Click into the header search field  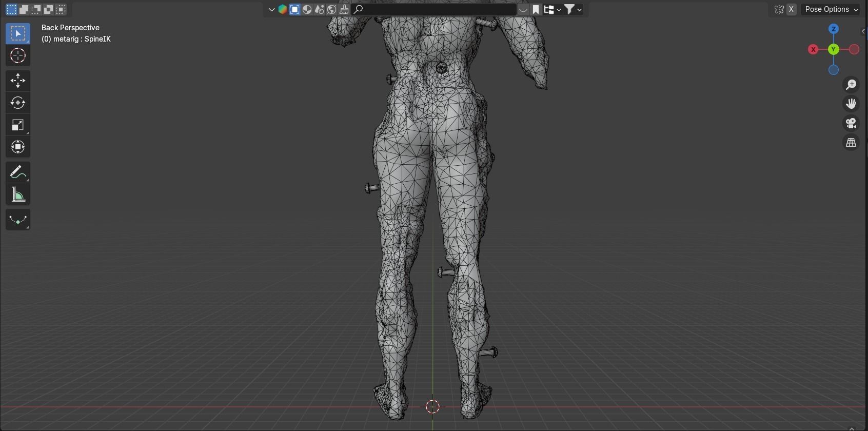pyautogui.click(x=434, y=9)
